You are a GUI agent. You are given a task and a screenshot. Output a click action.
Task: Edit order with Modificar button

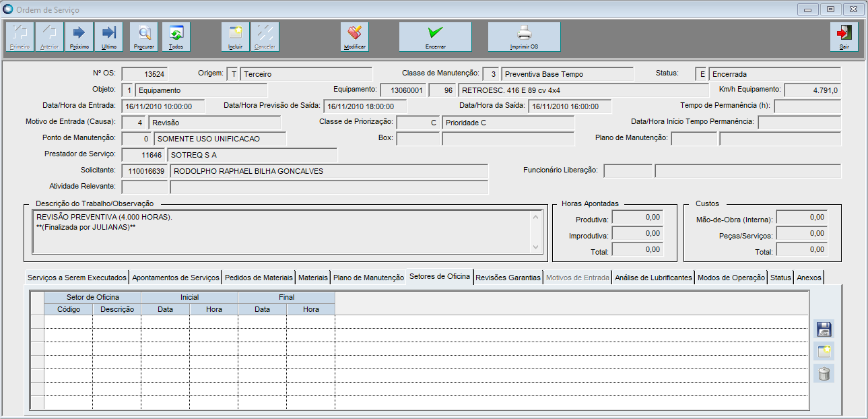(x=355, y=37)
